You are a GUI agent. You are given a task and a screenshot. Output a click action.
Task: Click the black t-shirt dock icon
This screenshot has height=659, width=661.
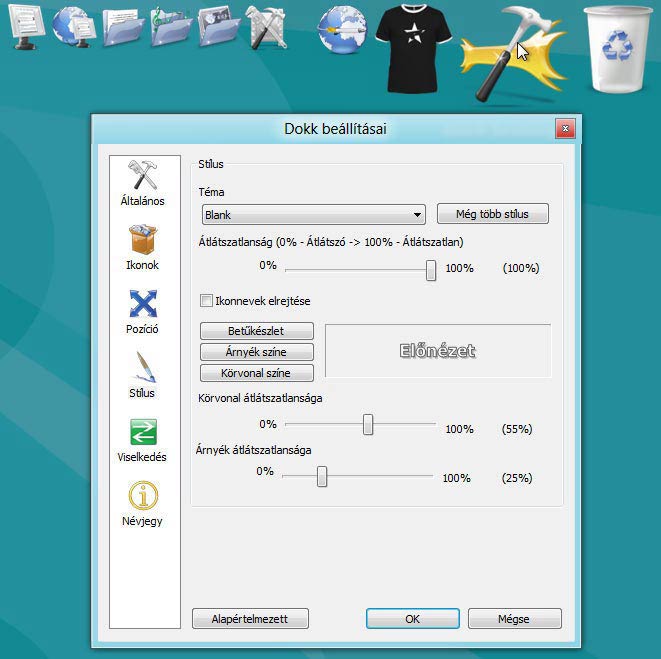coord(413,47)
